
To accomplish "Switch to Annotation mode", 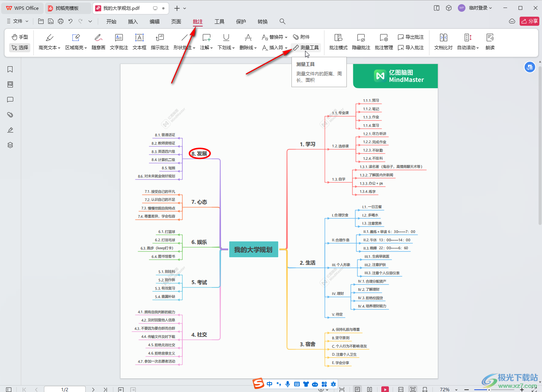I will click(x=338, y=42).
